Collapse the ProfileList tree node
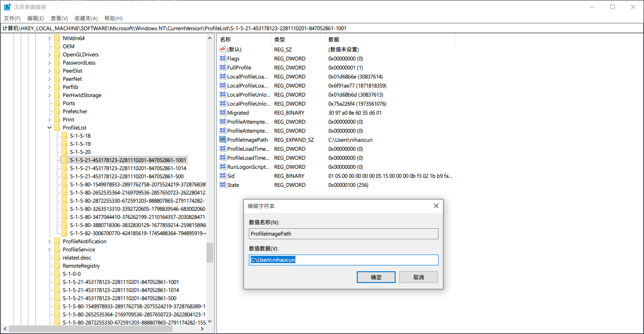Viewport: 644px width, 334px height. tap(49, 128)
